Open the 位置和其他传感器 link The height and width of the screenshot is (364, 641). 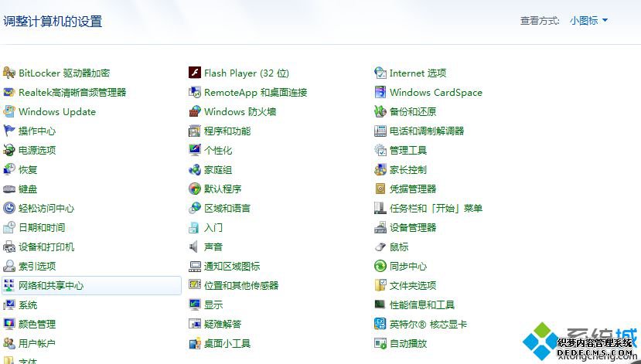pyautogui.click(x=241, y=285)
